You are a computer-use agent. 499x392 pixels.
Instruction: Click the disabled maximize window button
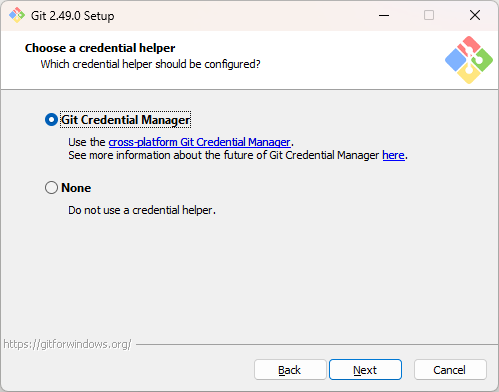tap(429, 15)
